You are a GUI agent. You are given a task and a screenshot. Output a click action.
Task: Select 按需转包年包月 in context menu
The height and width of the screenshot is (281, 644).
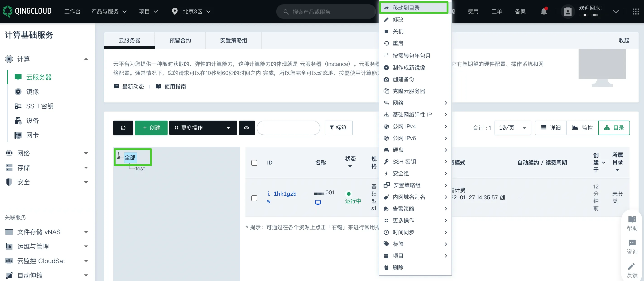(x=415, y=55)
